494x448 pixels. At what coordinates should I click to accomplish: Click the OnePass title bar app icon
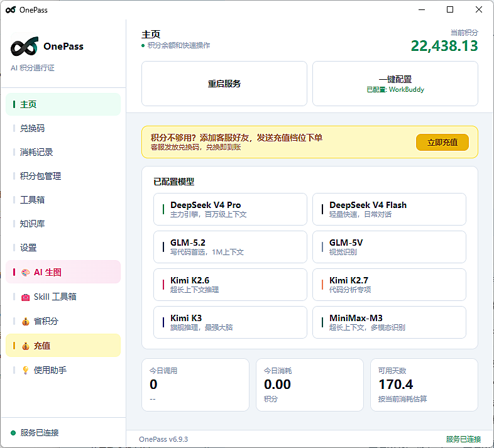point(11,10)
